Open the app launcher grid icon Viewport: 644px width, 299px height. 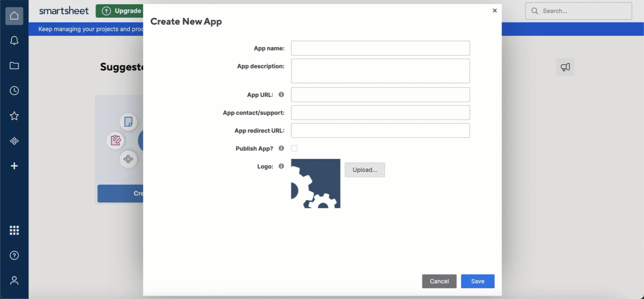point(14,230)
